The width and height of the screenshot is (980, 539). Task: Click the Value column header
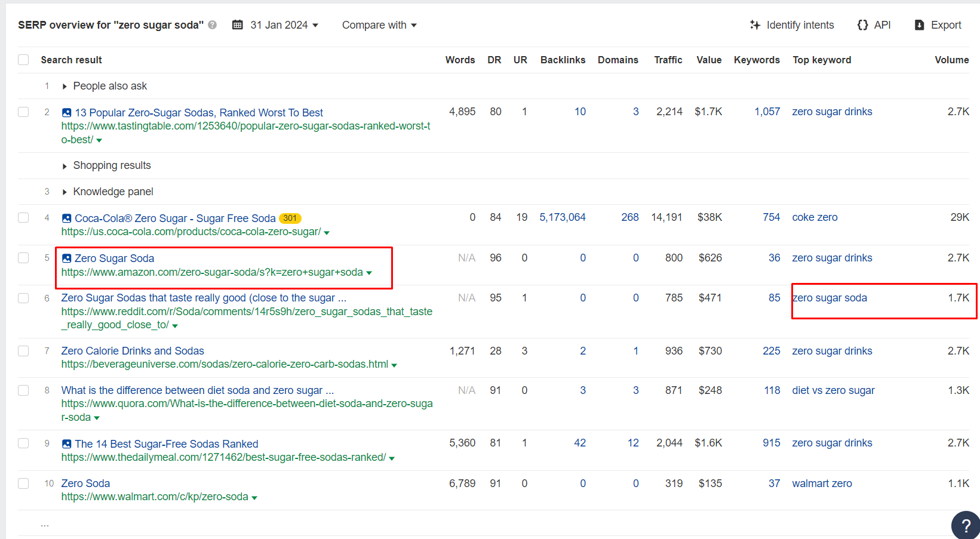[709, 60]
